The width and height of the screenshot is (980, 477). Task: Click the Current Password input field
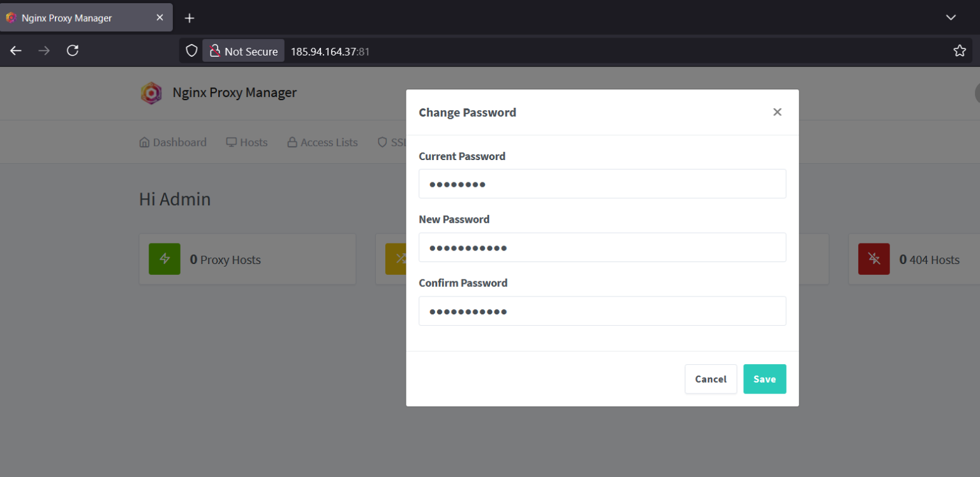click(602, 184)
